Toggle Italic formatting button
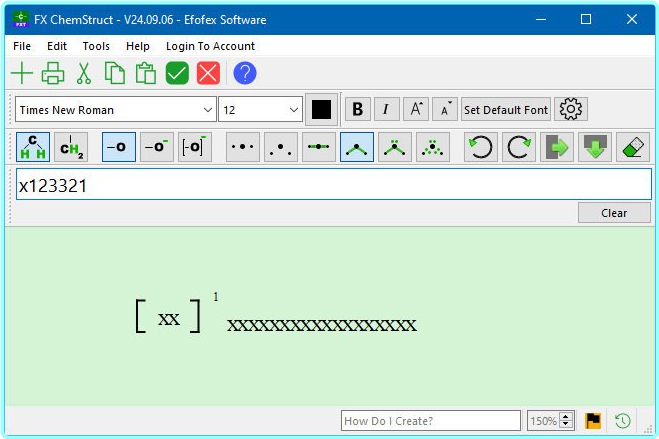 386,109
